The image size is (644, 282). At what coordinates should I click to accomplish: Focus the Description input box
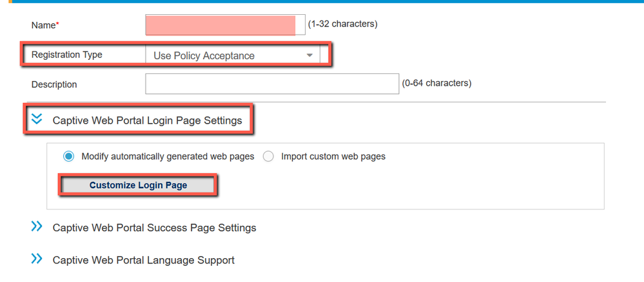point(272,84)
